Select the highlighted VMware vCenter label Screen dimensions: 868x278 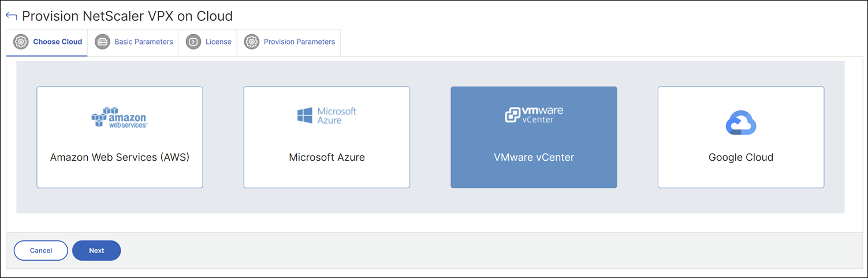(x=534, y=157)
